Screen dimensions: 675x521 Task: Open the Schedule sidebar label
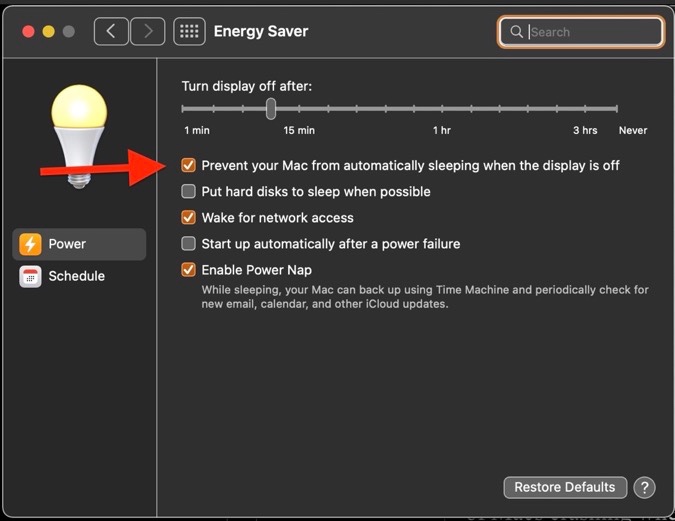[x=77, y=276]
